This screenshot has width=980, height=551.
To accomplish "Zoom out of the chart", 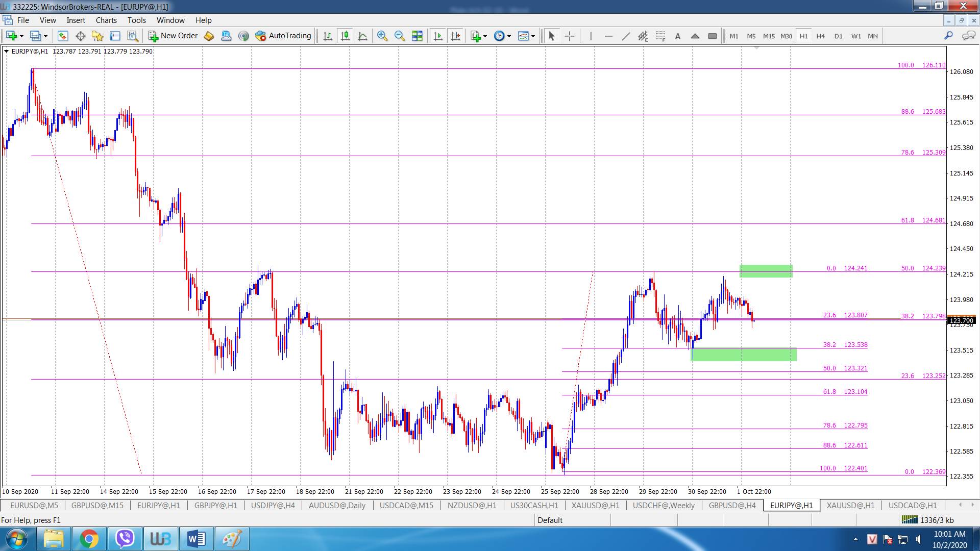I will (x=400, y=36).
